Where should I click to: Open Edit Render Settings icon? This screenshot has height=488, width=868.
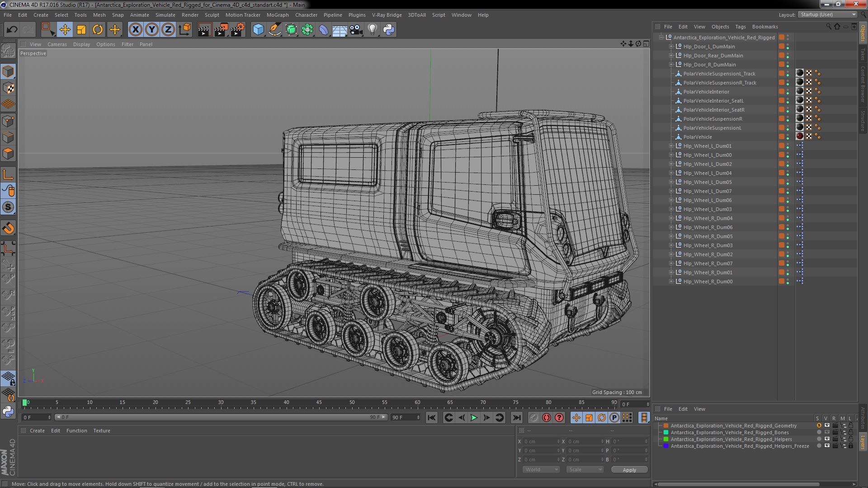[x=238, y=30]
